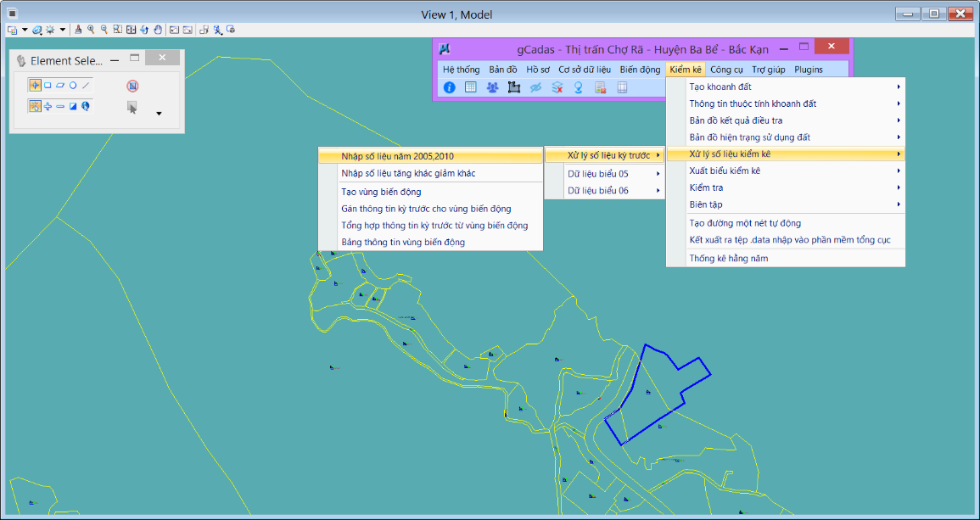Open the View Attributes dropdown arrow

pyautogui.click(x=25, y=29)
